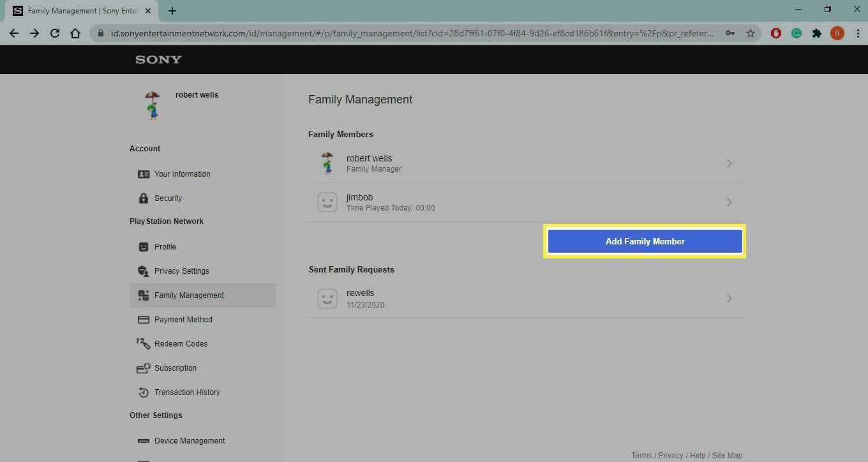Click the 11/23/2020 request date
Viewport: 868px width, 462px height.
point(365,305)
